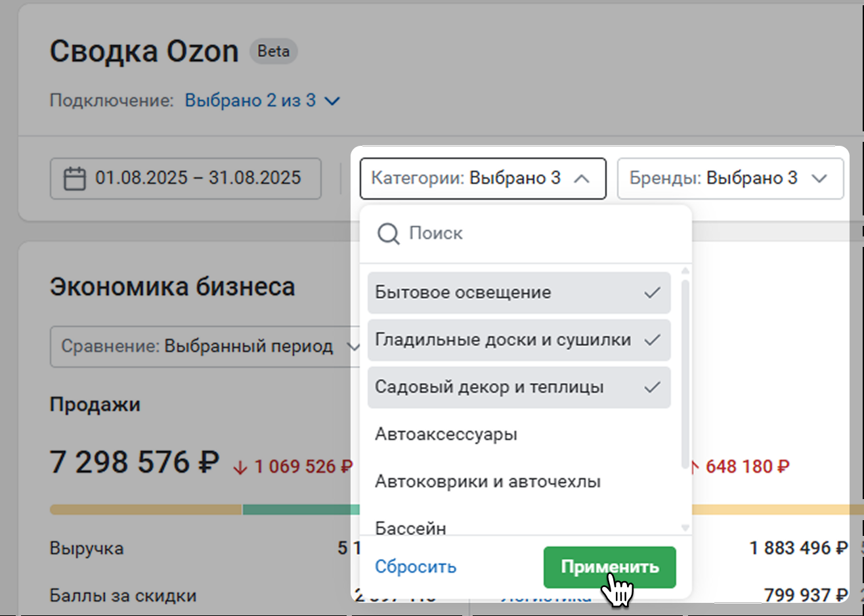Click the chevron arrow beside Выбрано 2 из 3

[x=333, y=101]
